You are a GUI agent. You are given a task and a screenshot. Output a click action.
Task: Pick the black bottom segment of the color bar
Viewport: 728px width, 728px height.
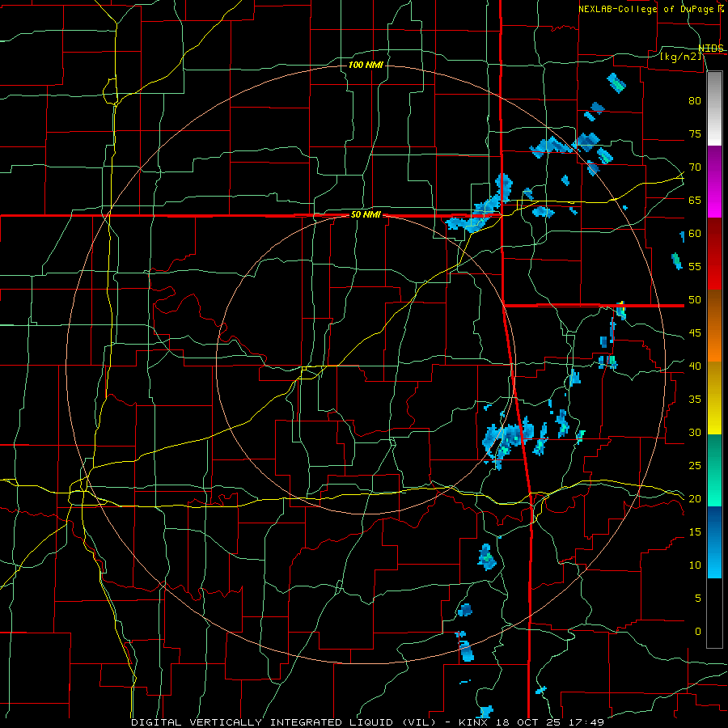pyautogui.click(x=714, y=613)
